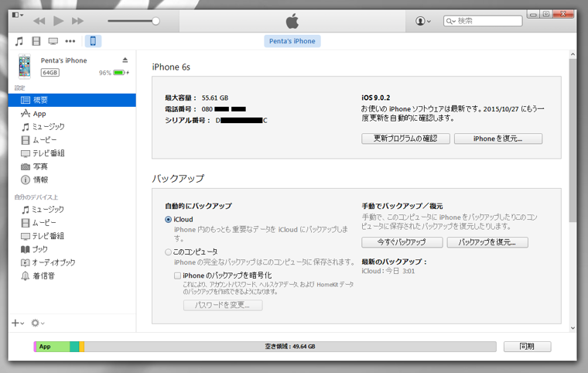Click バックアップを復元 button
The height and width of the screenshot is (373, 588).
click(487, 242)
